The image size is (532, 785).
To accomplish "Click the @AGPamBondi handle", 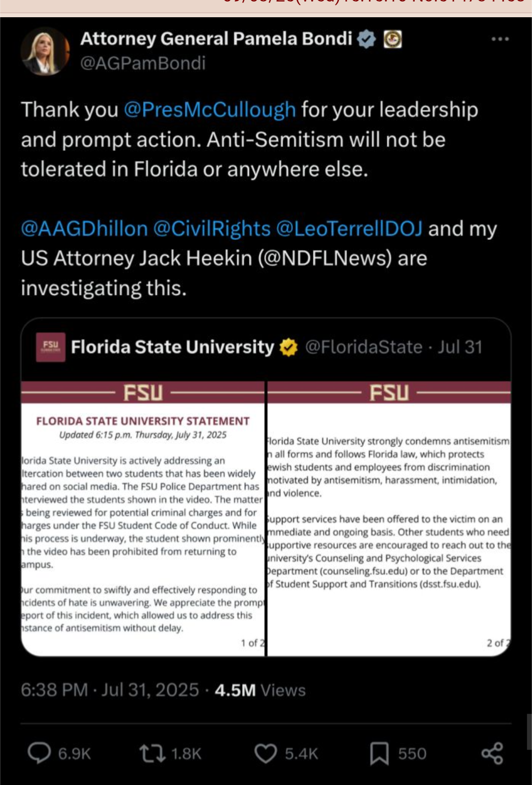I will pos(143,63).
